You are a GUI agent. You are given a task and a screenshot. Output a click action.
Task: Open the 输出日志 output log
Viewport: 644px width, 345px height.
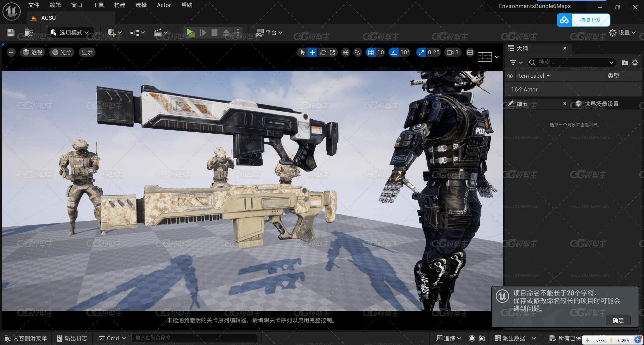pyautogui.click(x=72, y=338)
